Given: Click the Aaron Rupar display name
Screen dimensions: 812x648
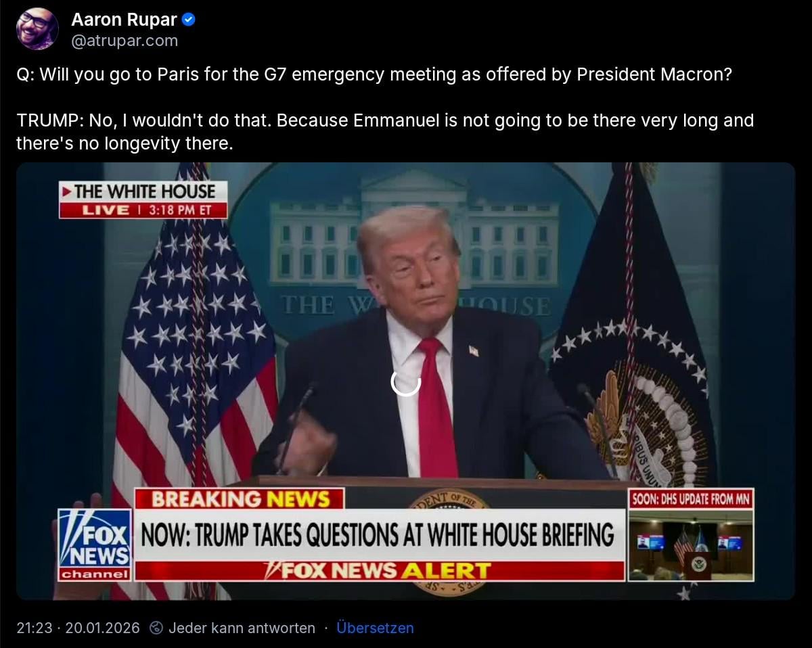Looking at the screenshot, I should (125, 20).
